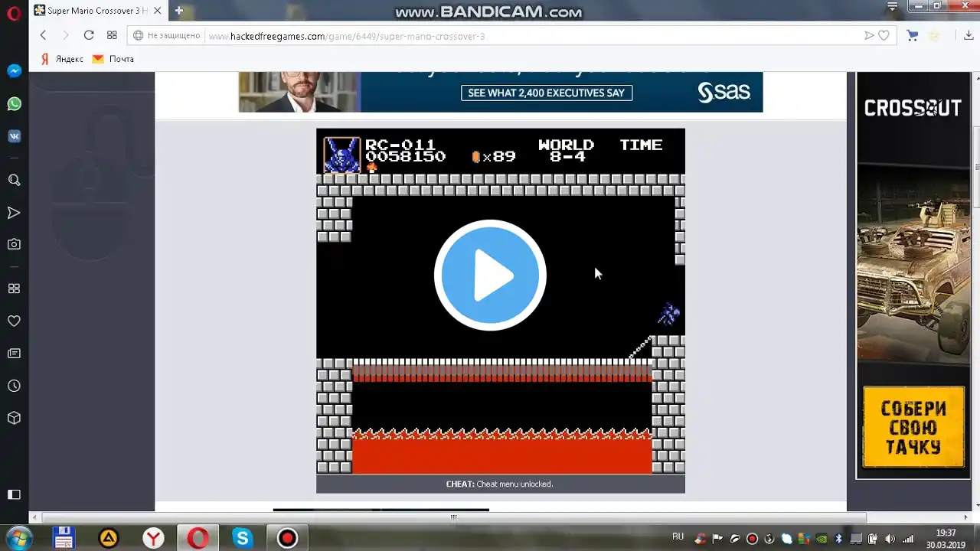Viewport: 980px width, 551px height.
Task: Open the Opera tab menu lines icon
Action: pos(892,6)
